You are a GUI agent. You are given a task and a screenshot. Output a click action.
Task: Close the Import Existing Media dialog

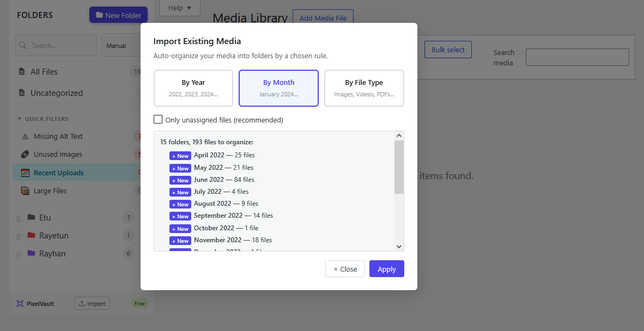pyautogui.click(x=345, y=268)
